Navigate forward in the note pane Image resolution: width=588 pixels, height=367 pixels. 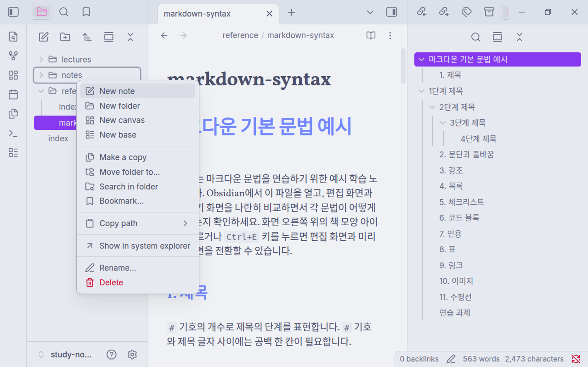[184, 35]
